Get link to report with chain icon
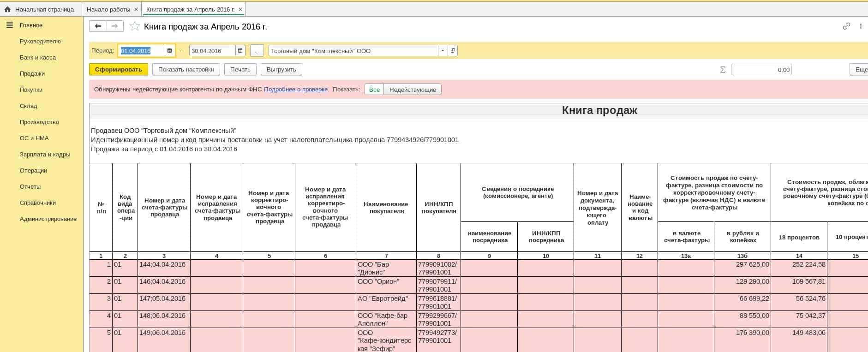Image resolution: width=868 pixels, height=352 pixels. coord(846,26)
